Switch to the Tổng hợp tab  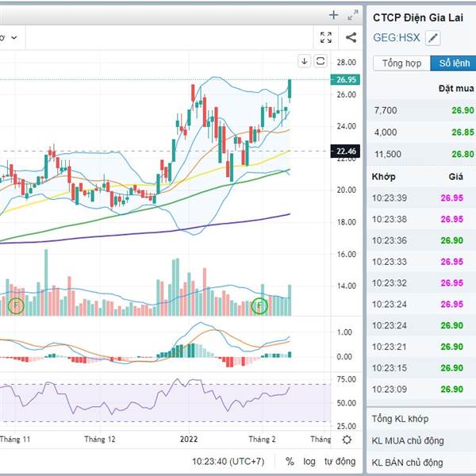point(401,63)
